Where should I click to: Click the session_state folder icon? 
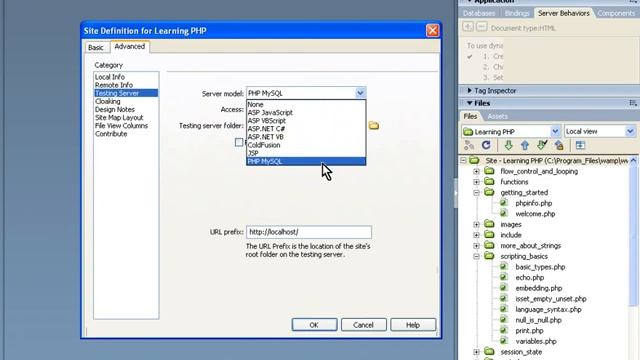[489, 351]
